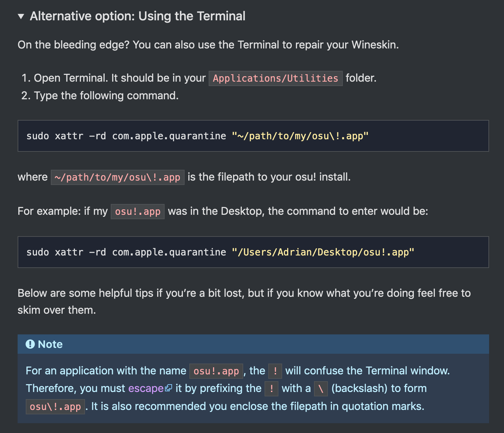Click the osu!.app code inside the Note
Screen dimensions: 504x433
[x=216, y=371]
